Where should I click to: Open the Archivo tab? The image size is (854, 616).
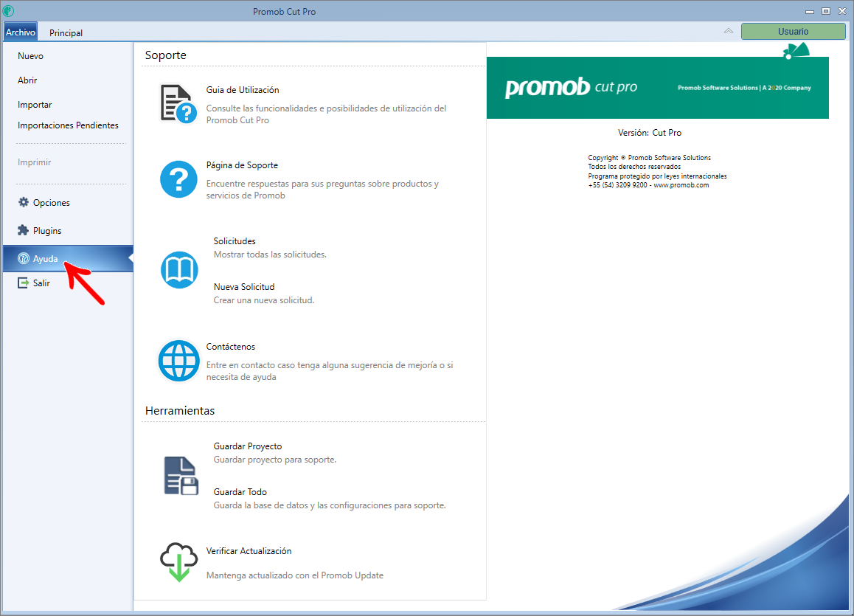21,32
